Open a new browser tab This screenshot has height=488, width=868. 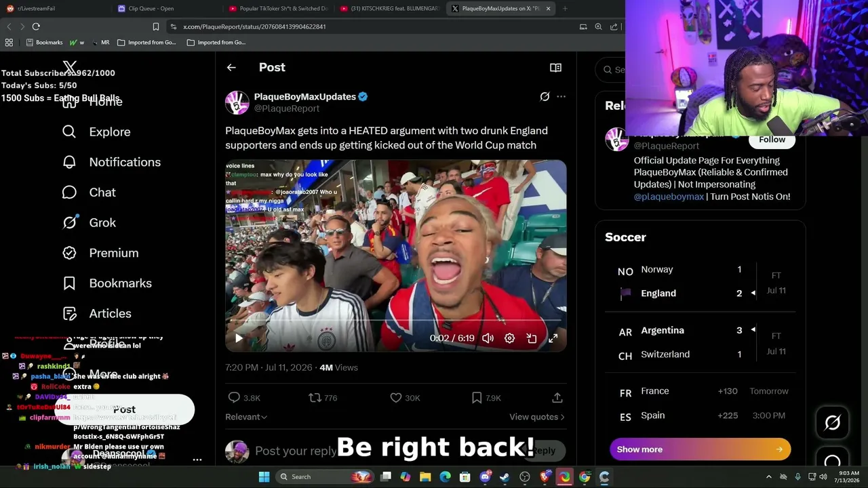(x=565, y=8)
